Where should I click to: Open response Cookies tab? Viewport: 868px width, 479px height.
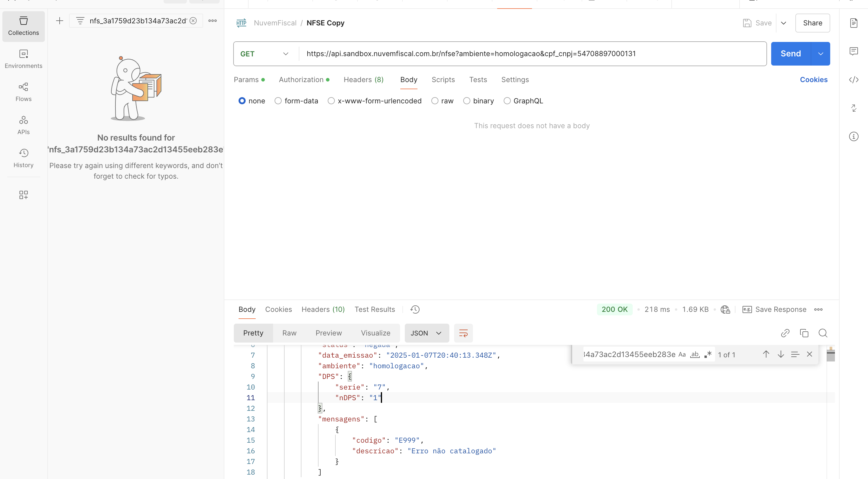[x=278, y=309]
